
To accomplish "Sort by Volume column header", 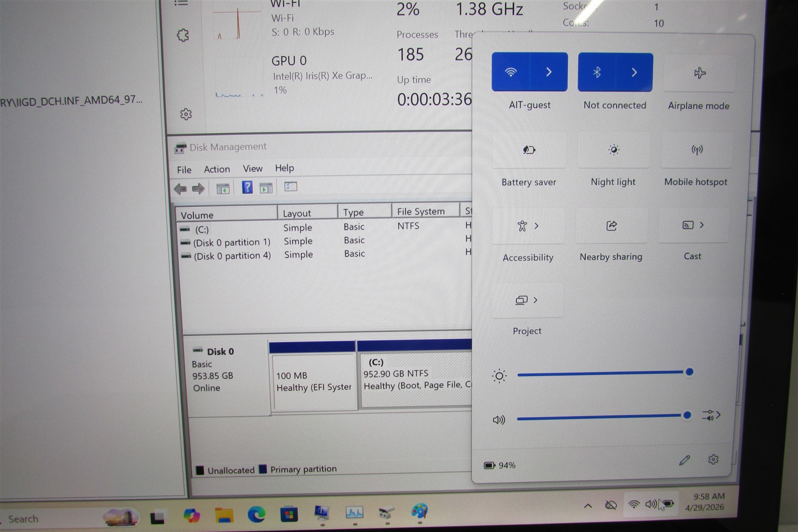I will tap(227, 214).
